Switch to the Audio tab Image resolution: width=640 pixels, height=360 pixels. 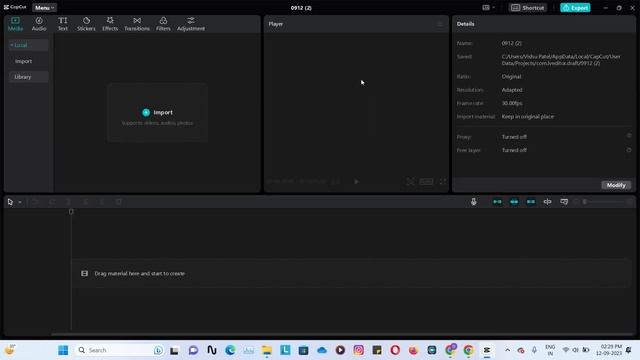tap(39, 24)
